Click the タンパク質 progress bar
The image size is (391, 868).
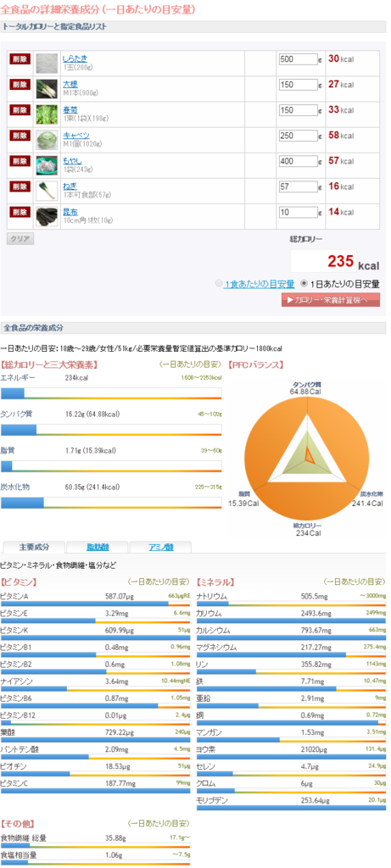[111, 430]
